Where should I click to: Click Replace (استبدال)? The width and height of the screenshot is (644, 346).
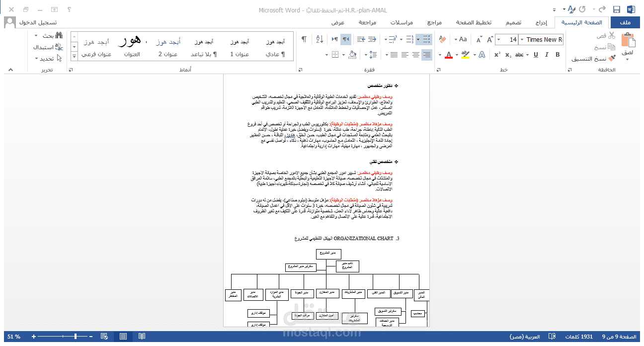tap(48, 47)
